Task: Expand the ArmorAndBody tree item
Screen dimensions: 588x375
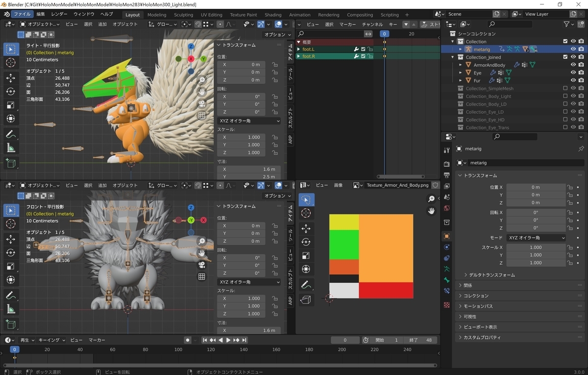Action: 461,65
